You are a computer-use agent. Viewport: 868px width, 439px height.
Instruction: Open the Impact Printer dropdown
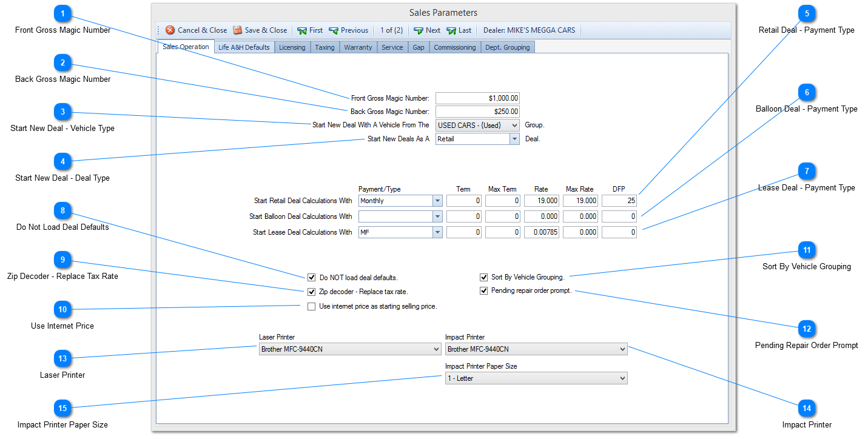pyautogui.click(x=536, y=349)
